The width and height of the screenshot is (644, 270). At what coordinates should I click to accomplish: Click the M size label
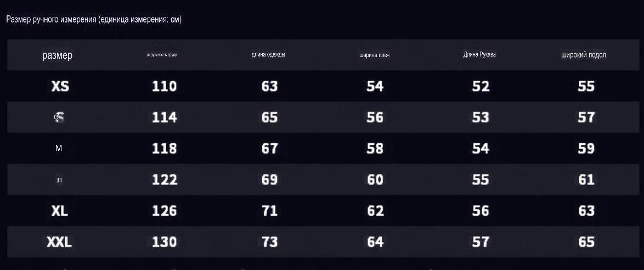(59, 148)
